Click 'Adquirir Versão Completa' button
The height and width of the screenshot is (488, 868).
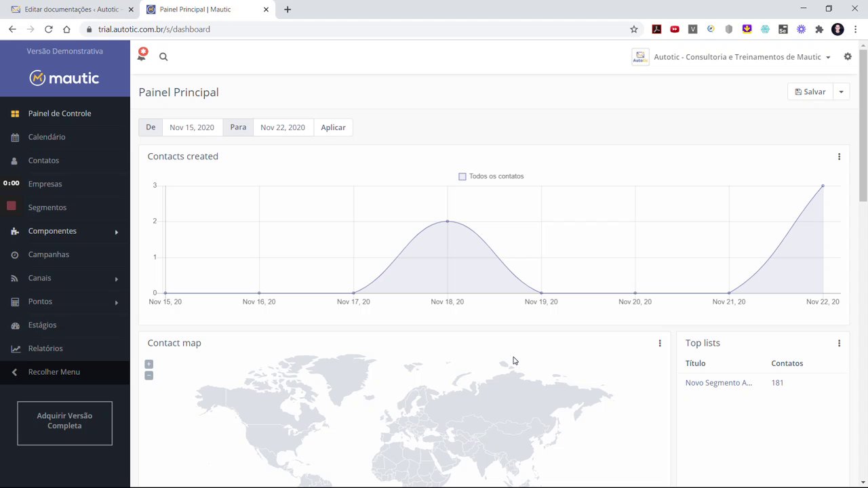(x=64, y=421)
